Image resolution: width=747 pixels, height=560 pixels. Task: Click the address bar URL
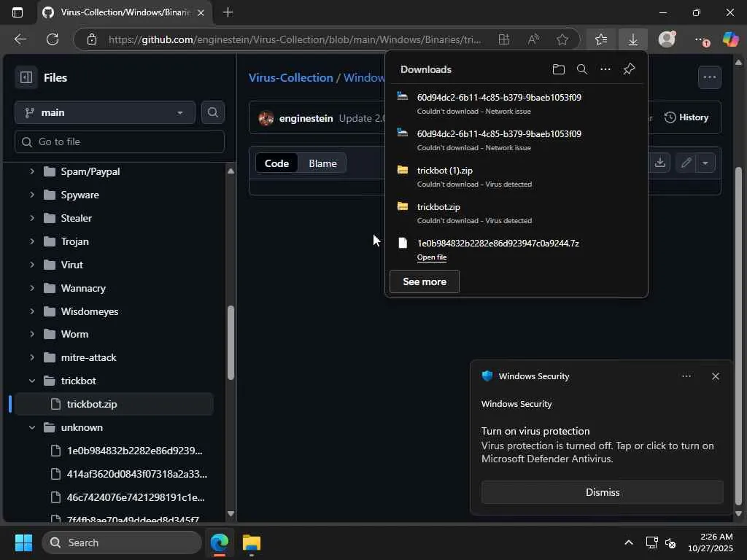point(295,39)
